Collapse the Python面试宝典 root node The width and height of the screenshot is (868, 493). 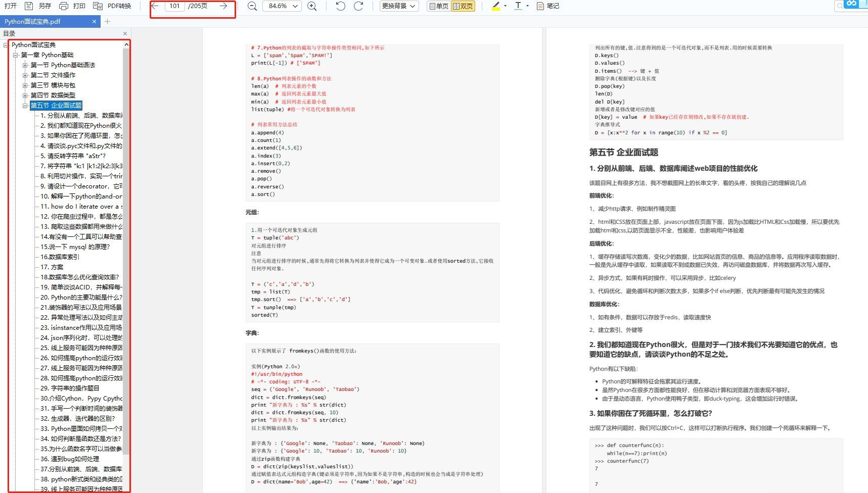click(6, 45)
